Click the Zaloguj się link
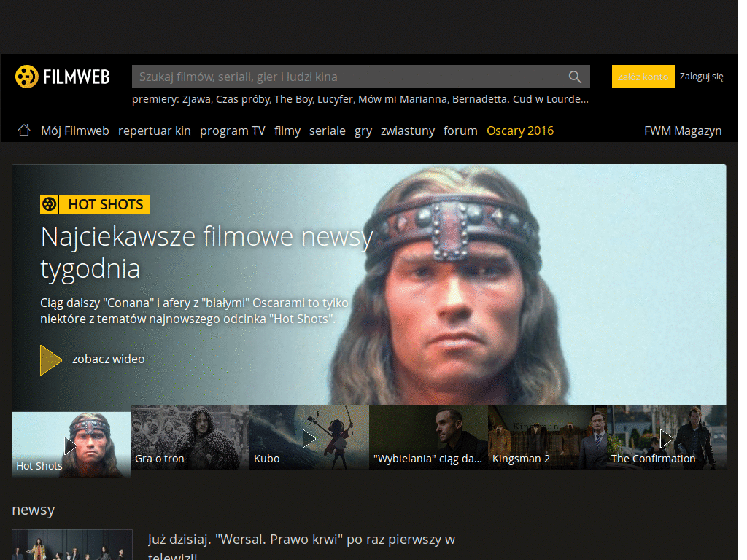The image size is (747, 560). click(701, 75)
